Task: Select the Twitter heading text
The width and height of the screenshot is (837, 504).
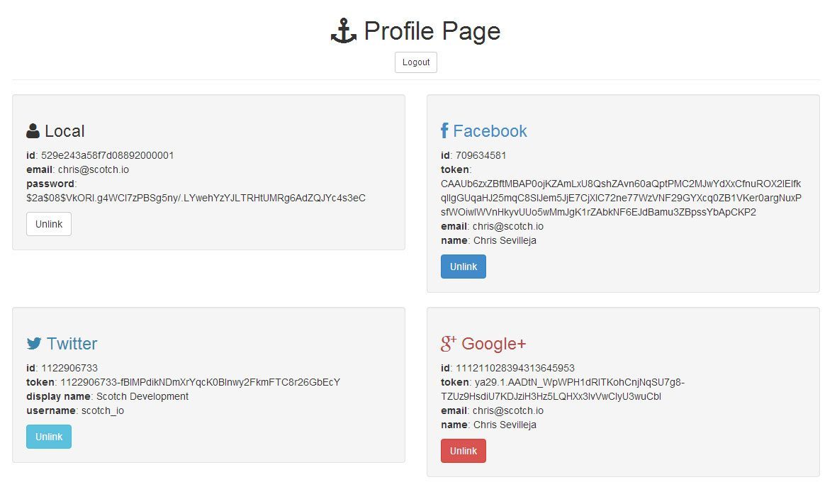Action: pyautogui.click(x=72, y=343)
